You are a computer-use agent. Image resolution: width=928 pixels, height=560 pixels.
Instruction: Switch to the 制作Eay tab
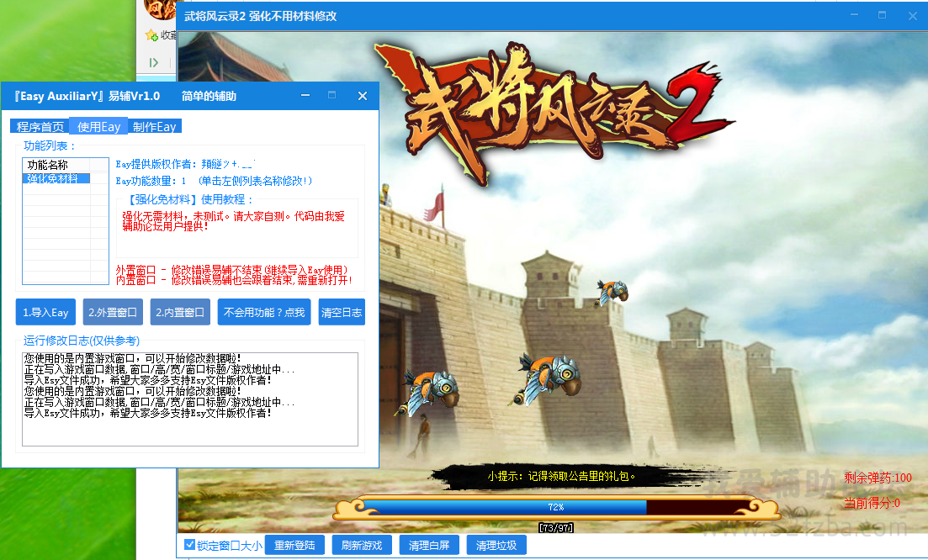155,127
